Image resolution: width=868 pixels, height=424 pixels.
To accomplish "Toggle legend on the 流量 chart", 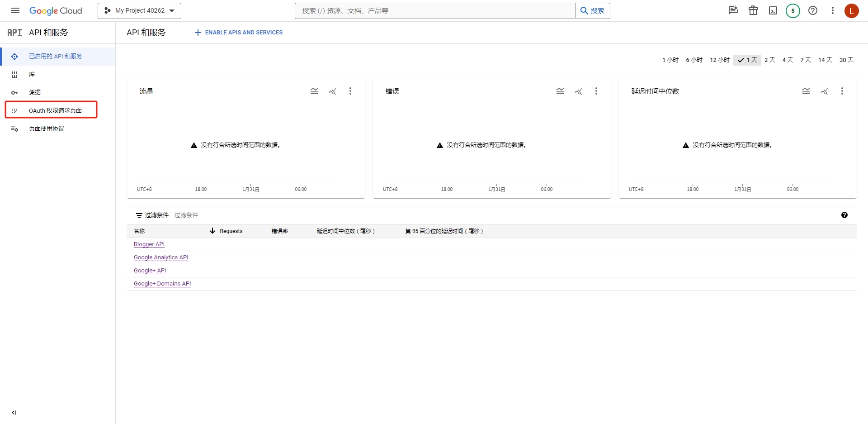I will [314, 91].
